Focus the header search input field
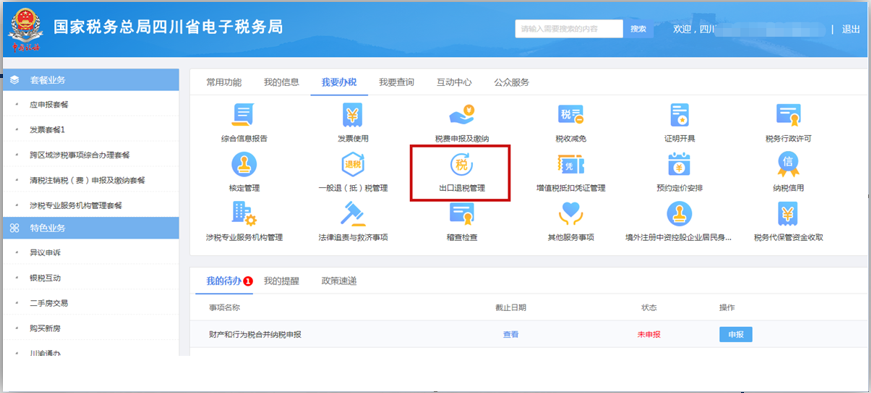The width and height of the screenshot is (871, 393). pos(569,29)
